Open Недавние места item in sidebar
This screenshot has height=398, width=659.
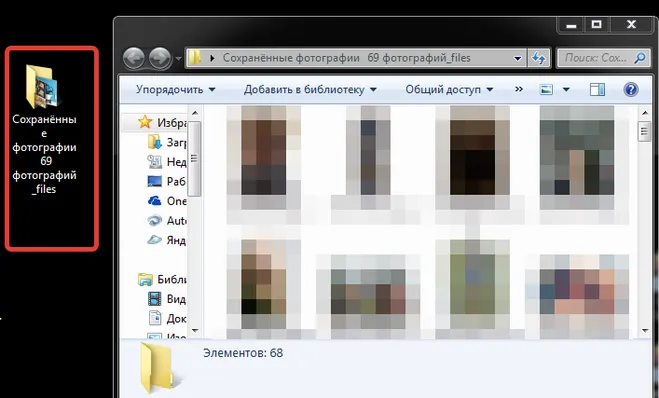pos(166,161)
